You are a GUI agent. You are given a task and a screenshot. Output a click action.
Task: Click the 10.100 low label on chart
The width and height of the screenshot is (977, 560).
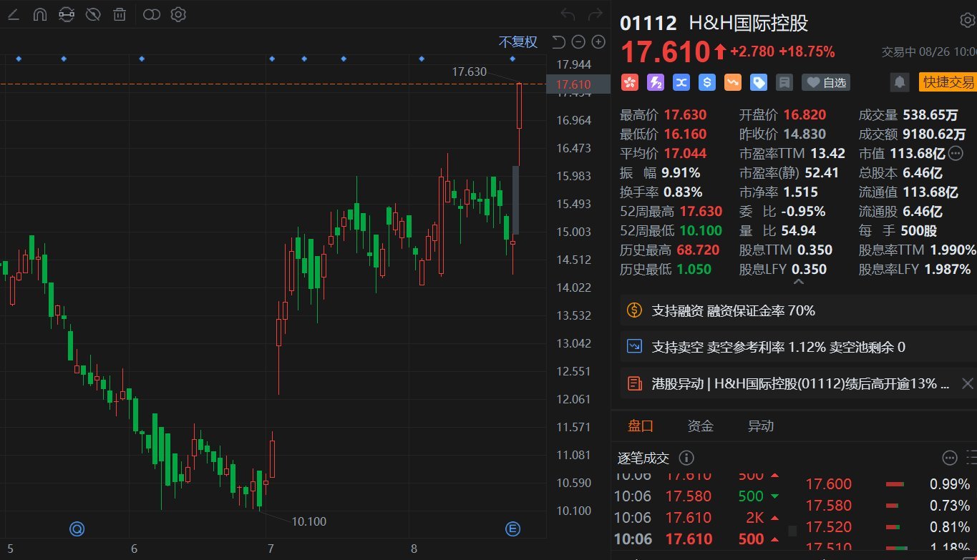tap(308, 521)
